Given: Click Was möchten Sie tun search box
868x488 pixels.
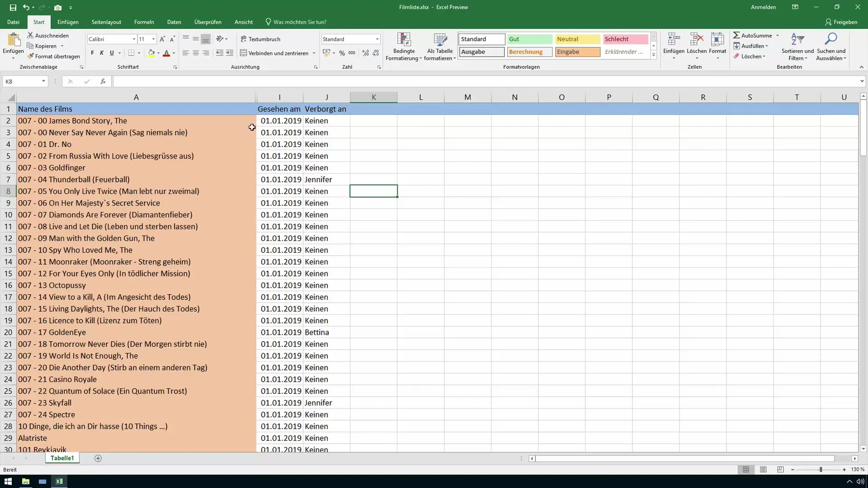Looking at the screenshot, I should click(x=296, y=22).
